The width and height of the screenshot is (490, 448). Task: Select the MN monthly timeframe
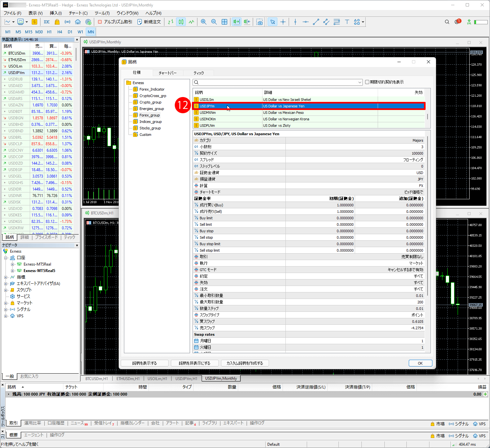coord(91,32)
